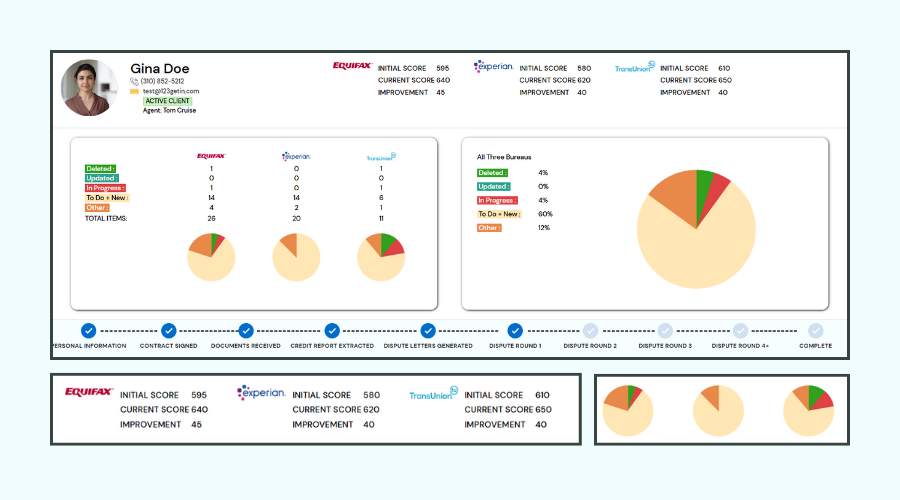
Task: Click the email envelope icon beside test@123getin.com
Action: tap(134, 91)
